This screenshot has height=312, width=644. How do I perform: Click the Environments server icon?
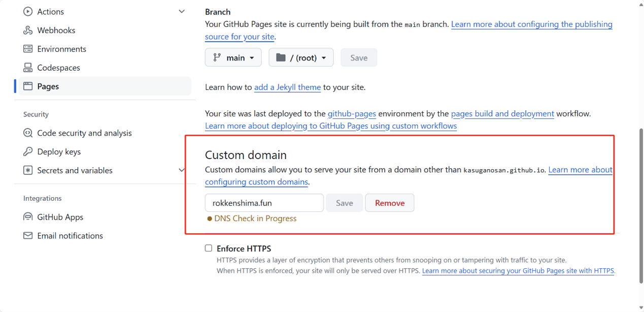pyautogui.click(x=28, y=49)
